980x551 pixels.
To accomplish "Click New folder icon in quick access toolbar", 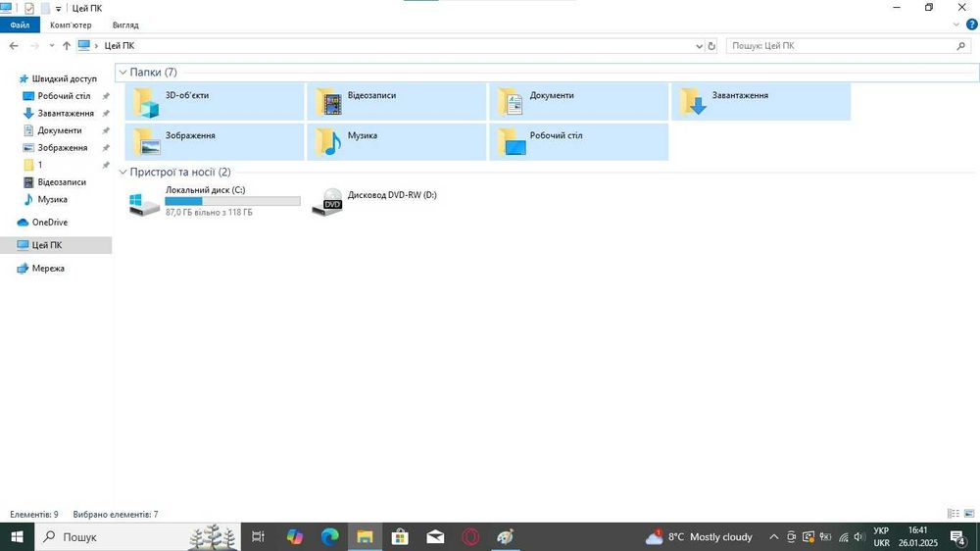I will click(x=45, y=8).
